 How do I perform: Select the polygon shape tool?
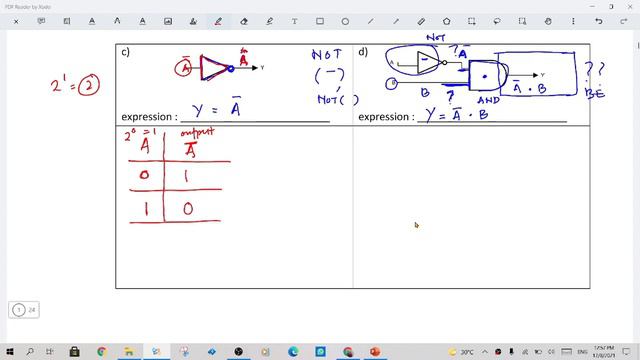point(447,21)
